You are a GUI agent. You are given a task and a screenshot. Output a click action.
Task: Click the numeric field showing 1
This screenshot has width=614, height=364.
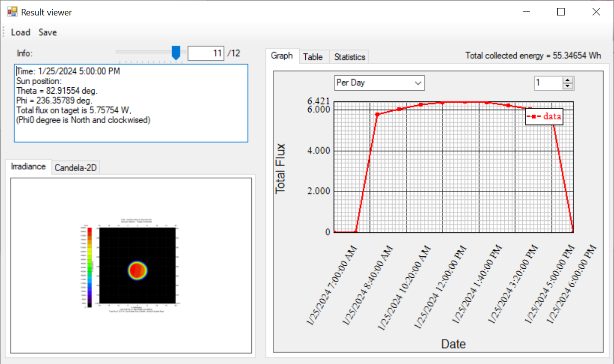[547, 83]
